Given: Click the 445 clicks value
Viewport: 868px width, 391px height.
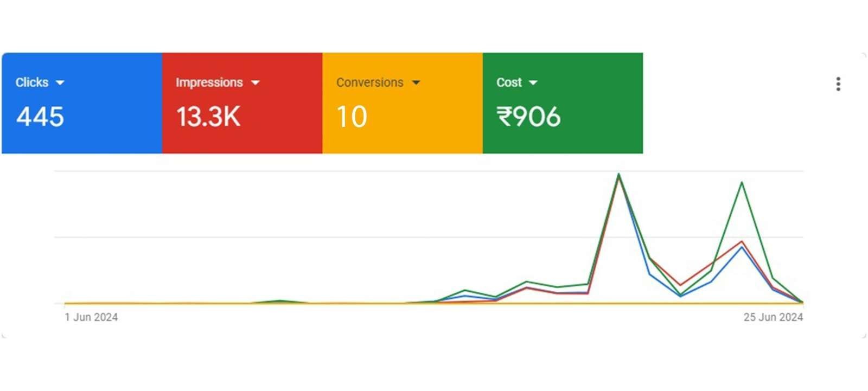Looking at the screenshot, I should (x=40, y=117).
